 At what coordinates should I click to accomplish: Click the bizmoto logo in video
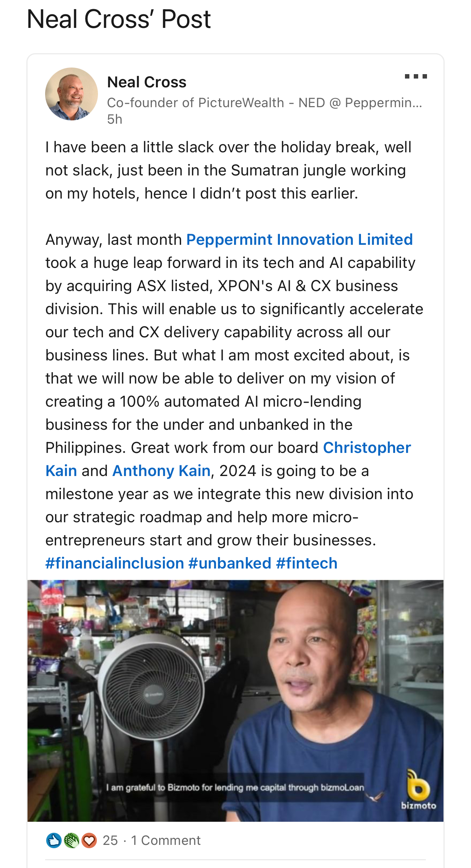419,789
